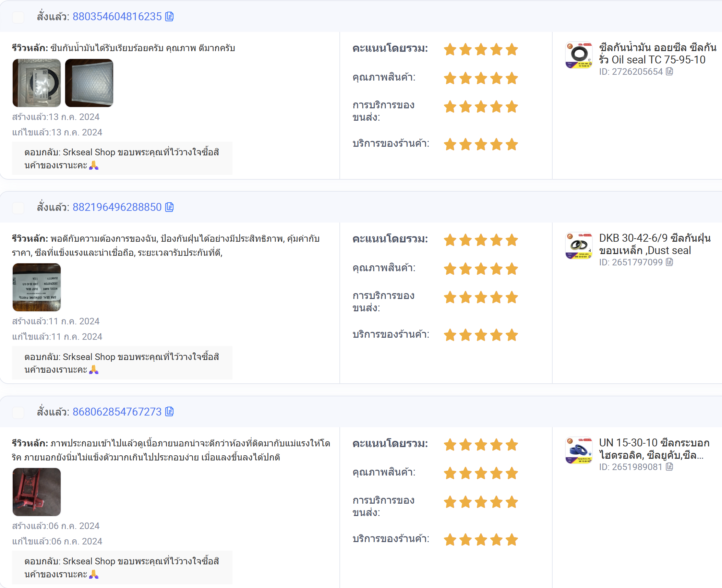View oil seal review photo thumbnail
The height and width of the screenshot is (588, 722).
click(x=37, y=83)
